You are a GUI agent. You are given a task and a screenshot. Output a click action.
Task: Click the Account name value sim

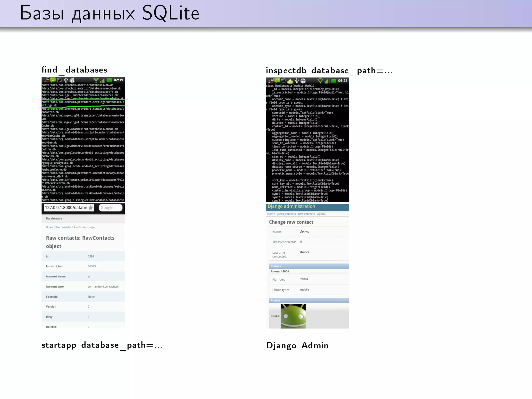[90, 276]
